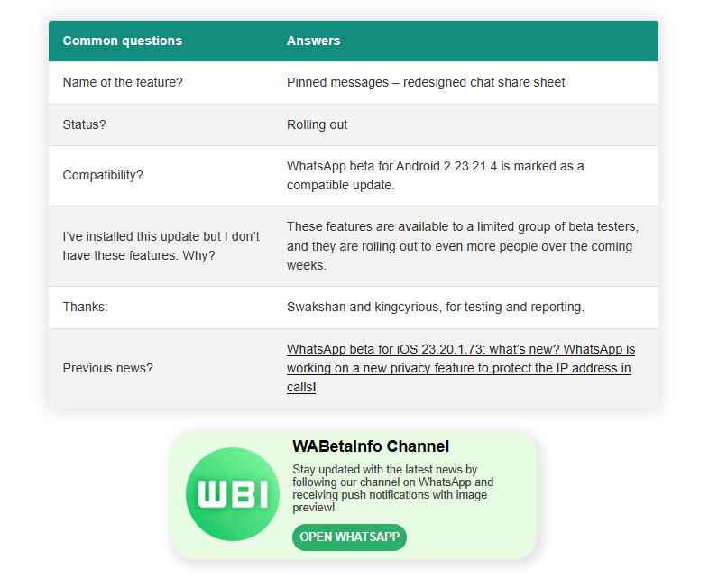Click 'Pinned messages – redesigned chat share sheet' text

426,82
